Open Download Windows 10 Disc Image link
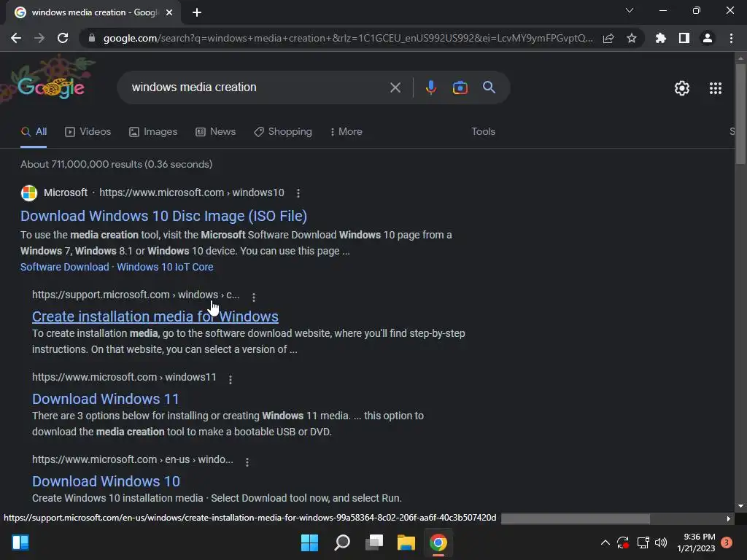The height and width of the screenshot is (560, 747). click(163, 216)
